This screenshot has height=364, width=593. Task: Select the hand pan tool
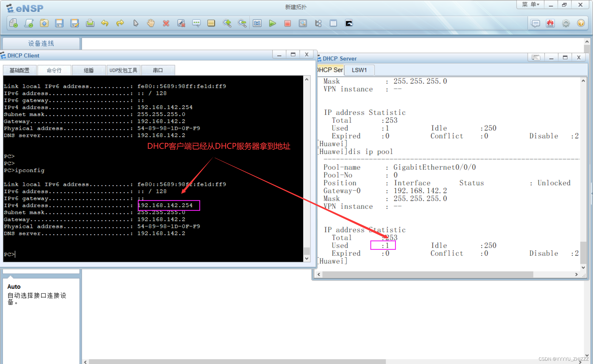tap(151, 23)
